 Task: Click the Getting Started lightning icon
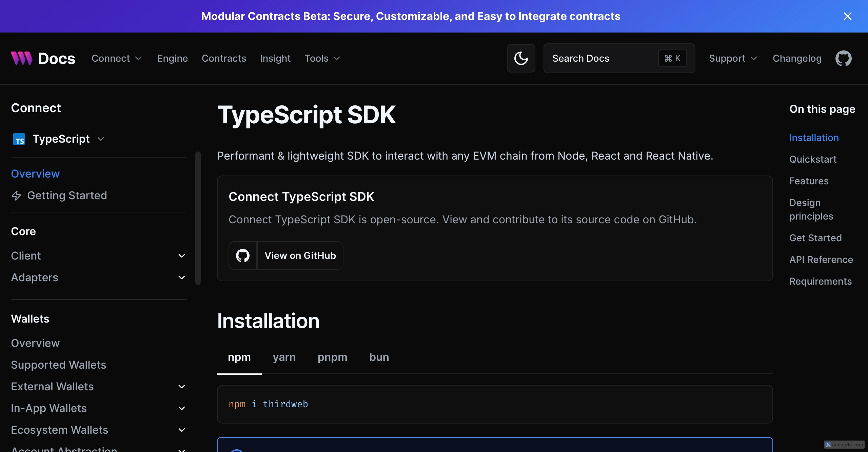pyautogui.click(x=16, y=196)
